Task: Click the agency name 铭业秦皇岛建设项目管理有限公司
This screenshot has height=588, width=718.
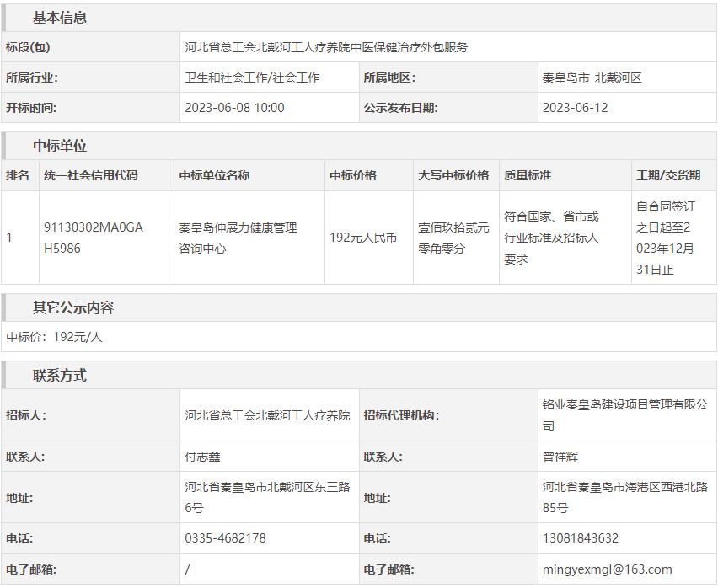Action: pos(624,415)
